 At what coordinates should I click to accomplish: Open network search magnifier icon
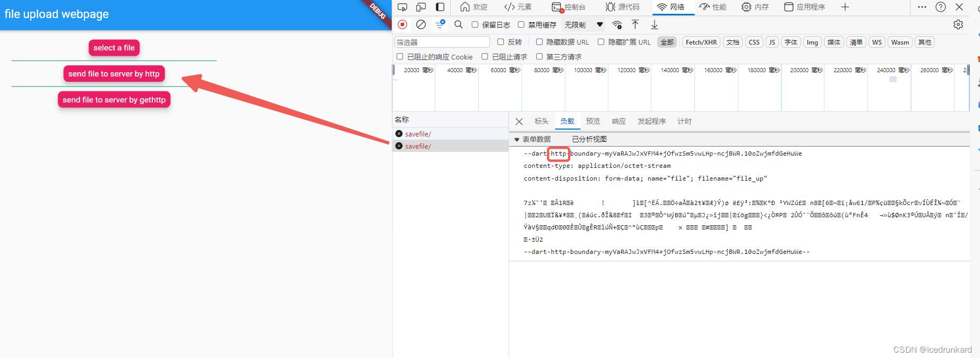[x=459, y=24]
